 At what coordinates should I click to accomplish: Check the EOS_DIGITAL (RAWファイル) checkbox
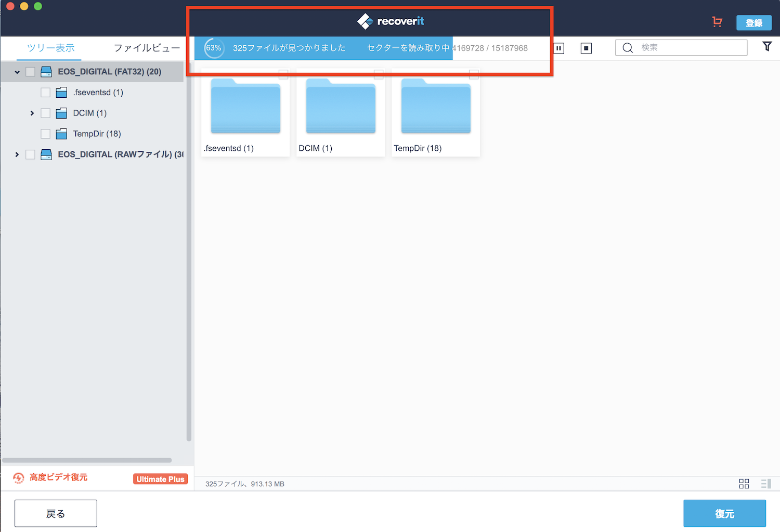click(31, 154)
